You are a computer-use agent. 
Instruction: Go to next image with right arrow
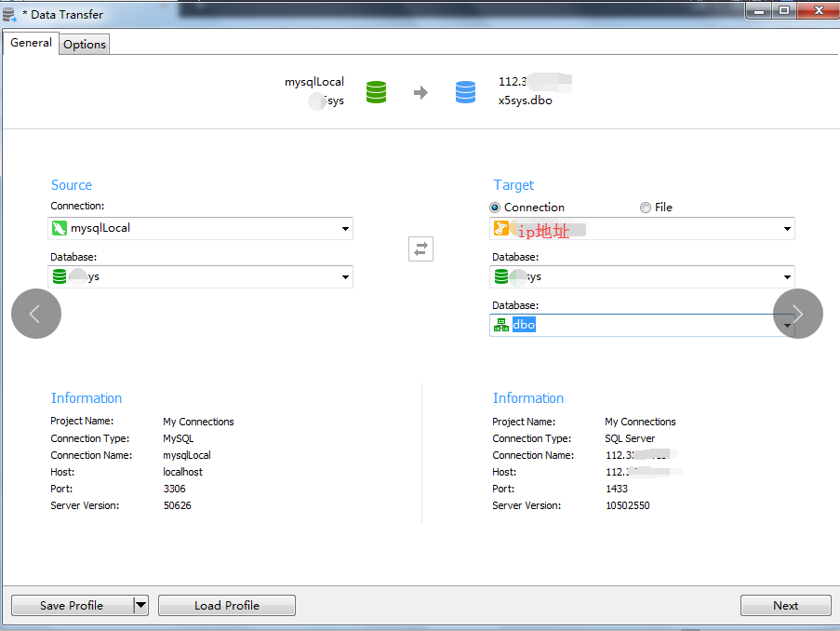pos(798,314)
